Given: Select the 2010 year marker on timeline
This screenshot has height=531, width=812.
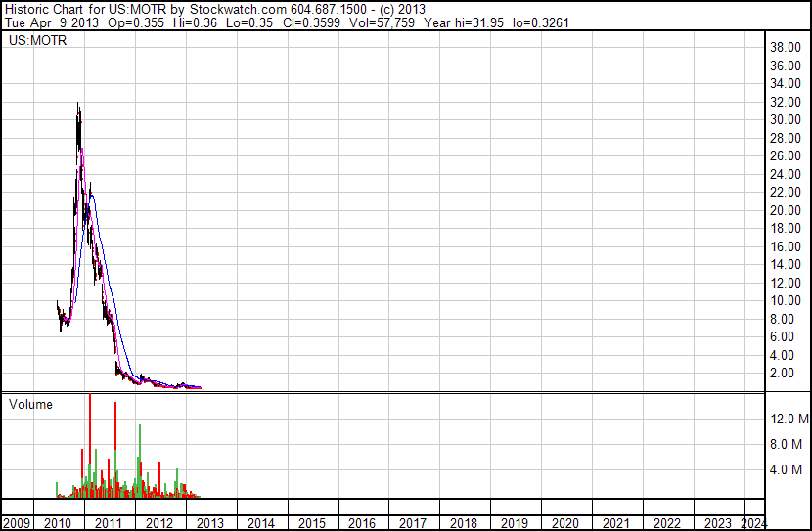Looking at the screenshot, I should (x=57, y=523).
